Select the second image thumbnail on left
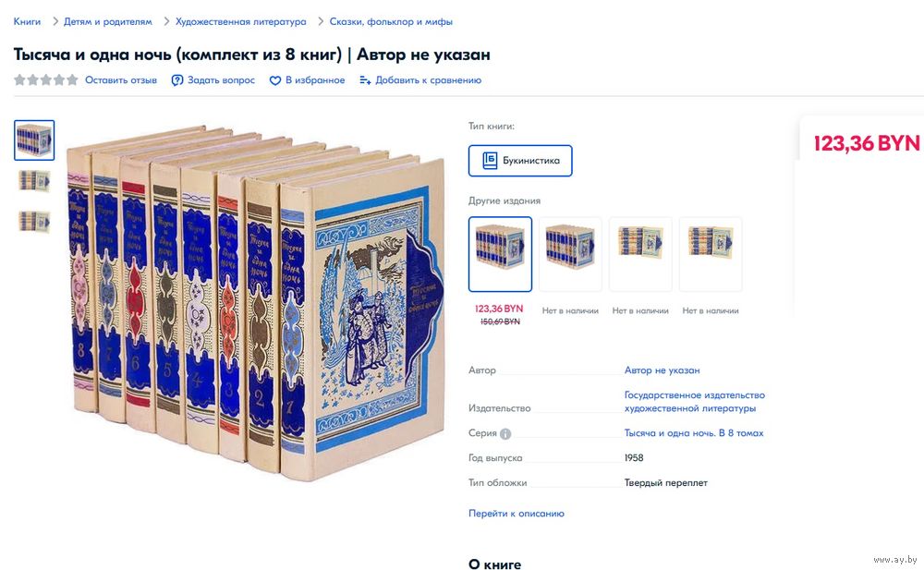Screen dimensions: 924x570 (x=34, y=181)
